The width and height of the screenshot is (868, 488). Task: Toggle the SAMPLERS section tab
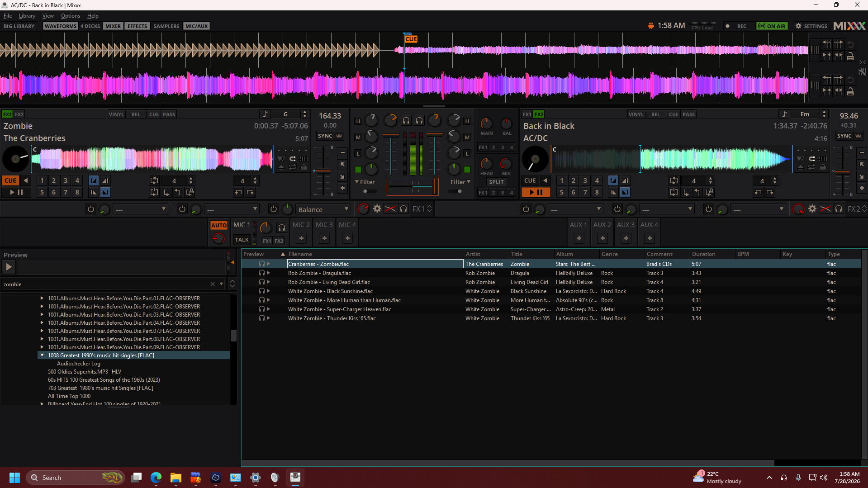[x=166, y=26]
